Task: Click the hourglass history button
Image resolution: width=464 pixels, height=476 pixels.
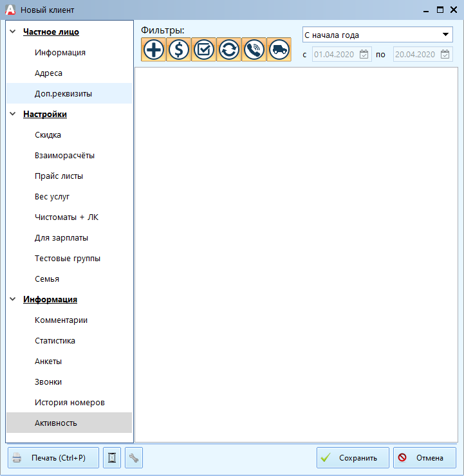Action: click(112, 457)
